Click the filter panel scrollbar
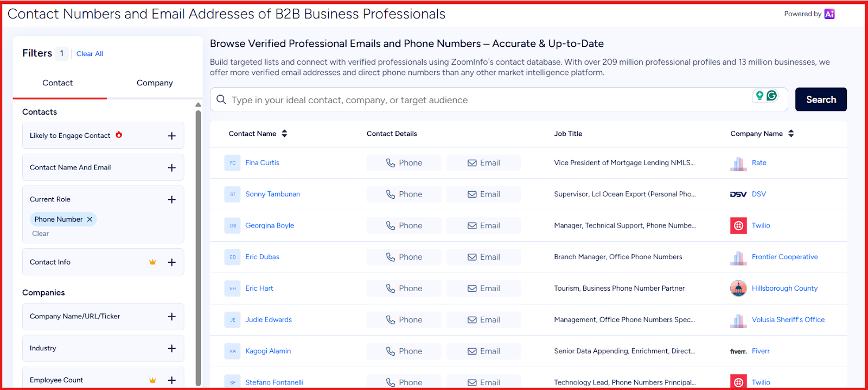 (198, 247)
